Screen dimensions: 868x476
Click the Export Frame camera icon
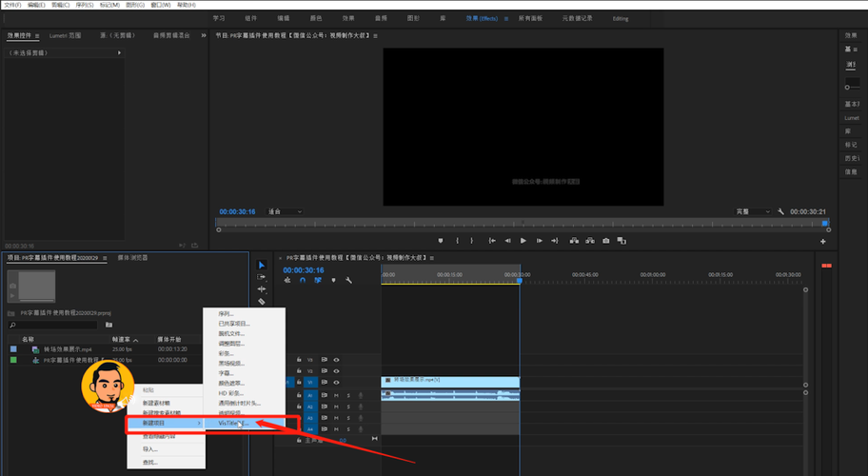[606, 241]
